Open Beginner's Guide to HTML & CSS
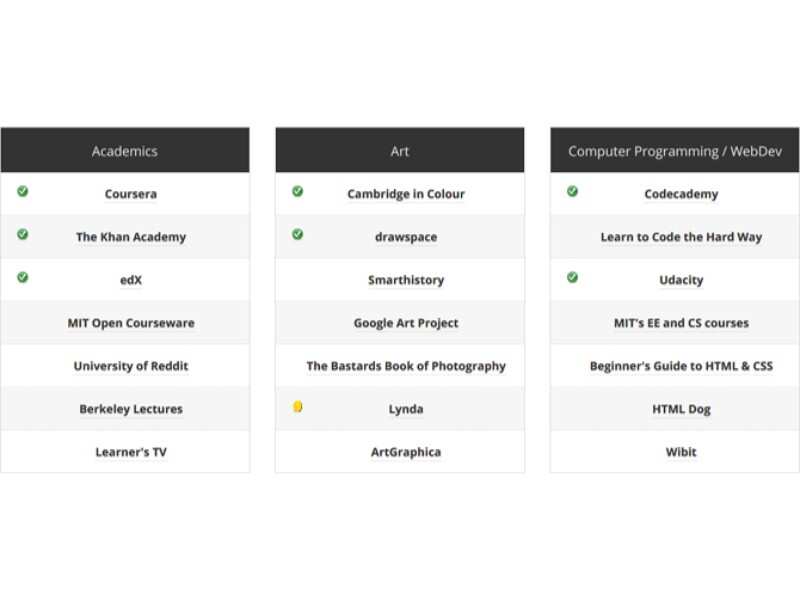Image resolution: width=800 pixels, height=600 pixels. pos(681,366)
